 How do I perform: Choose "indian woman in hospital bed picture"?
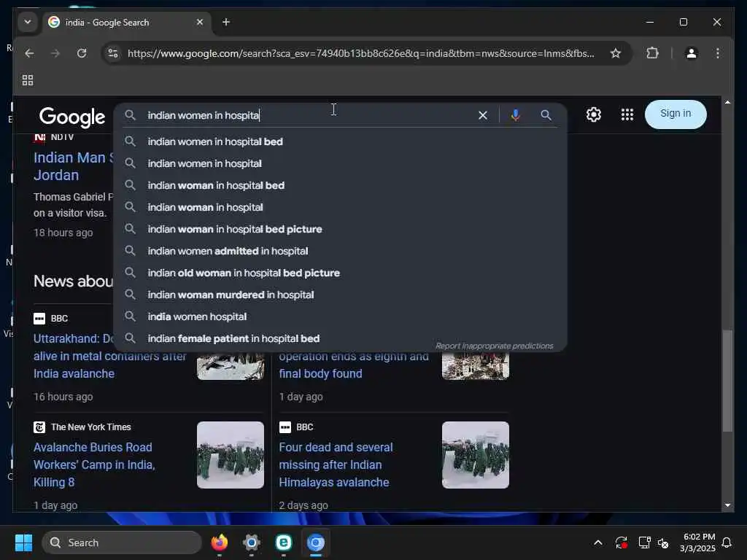coord(340,229)
